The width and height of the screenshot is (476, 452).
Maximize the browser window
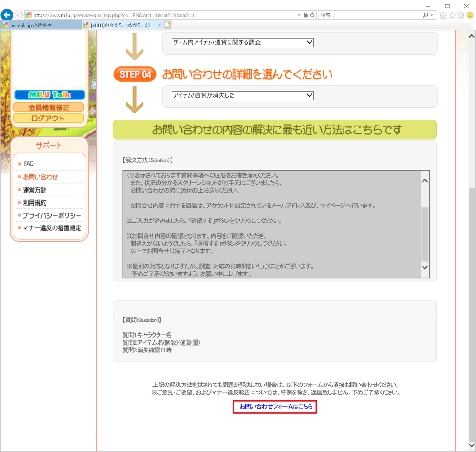tap(447, 6)
